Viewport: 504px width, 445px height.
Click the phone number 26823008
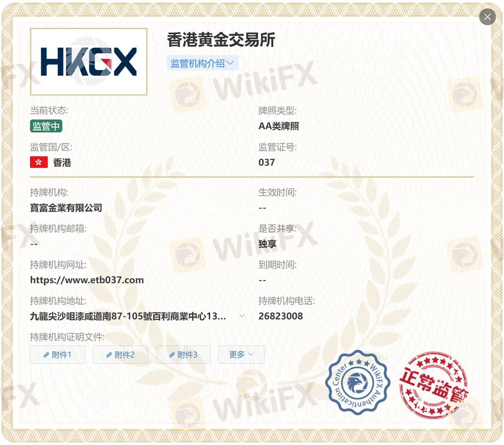click(x=281, y=316)
